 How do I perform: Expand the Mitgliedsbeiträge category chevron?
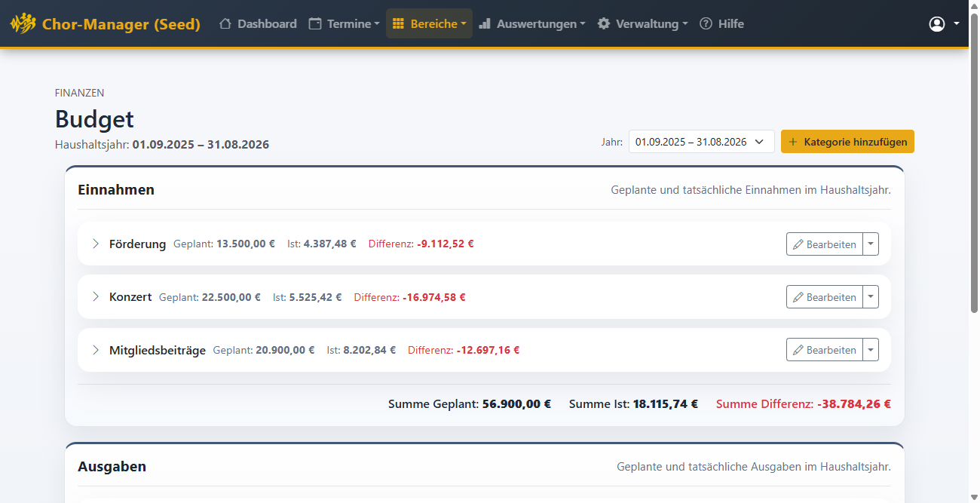click(x=96, y=349)
